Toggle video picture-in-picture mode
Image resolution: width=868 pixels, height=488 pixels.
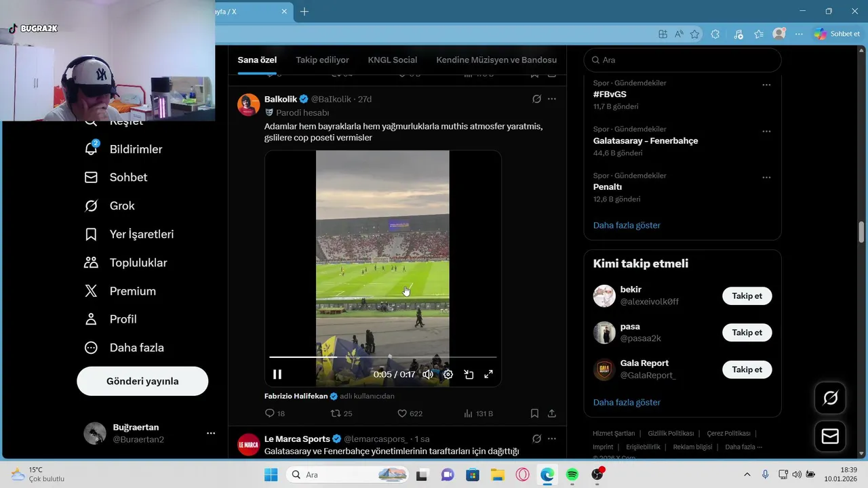tap(469, 374)
